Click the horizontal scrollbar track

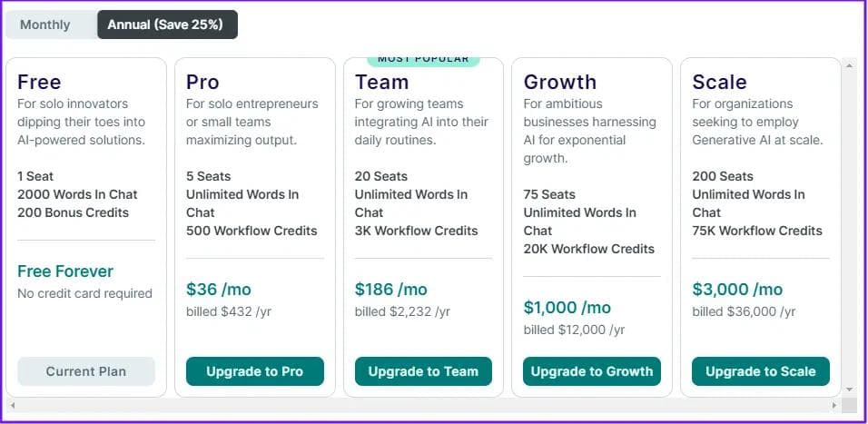(x=424, y=405)
